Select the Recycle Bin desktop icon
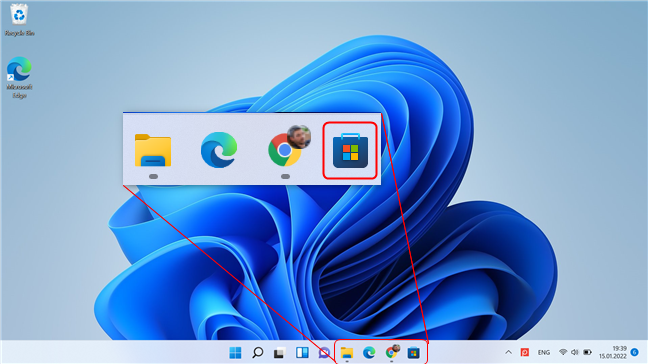Viewport: 648px width, 364px height. click(19, 20)
